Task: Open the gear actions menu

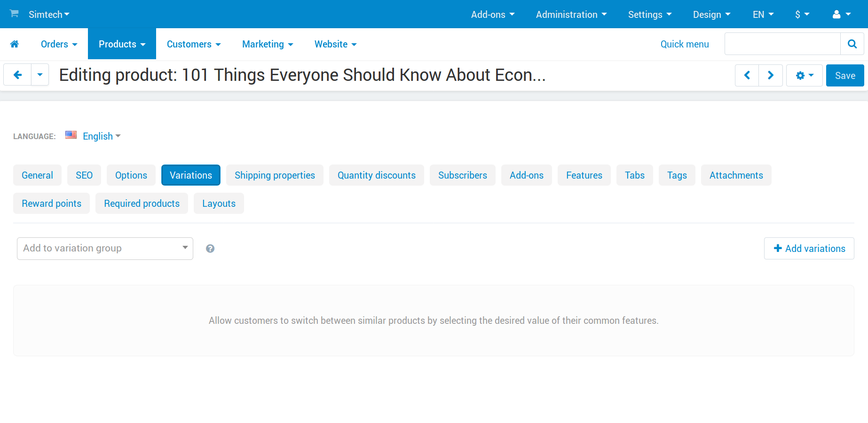Action: (x=805, y=75)
